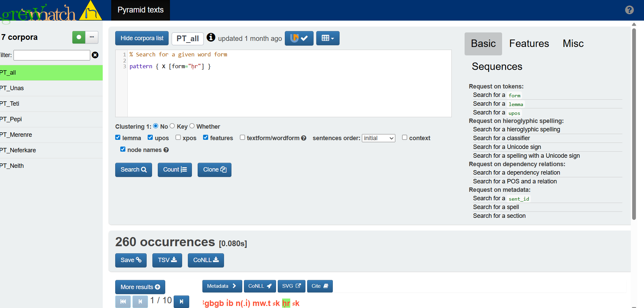Click the info icon next to PT_all
This screenshot has width=644, height=308.
point(211,37)
